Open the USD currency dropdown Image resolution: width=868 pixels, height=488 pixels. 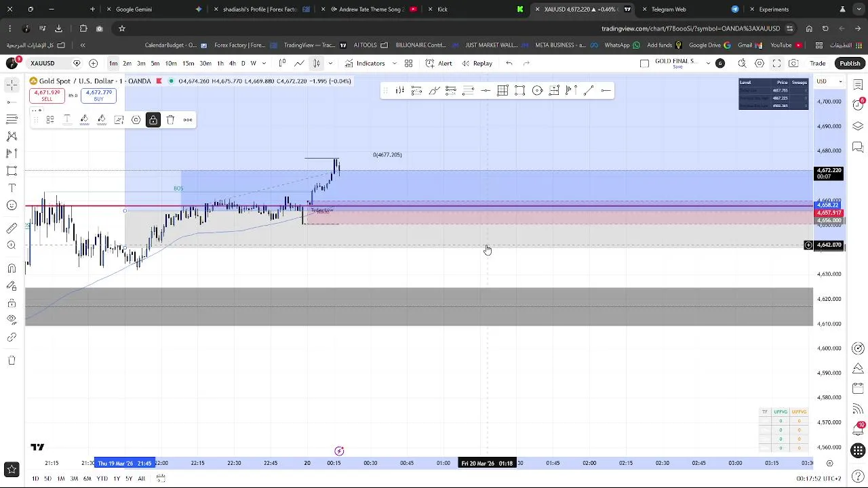(829, 81)
